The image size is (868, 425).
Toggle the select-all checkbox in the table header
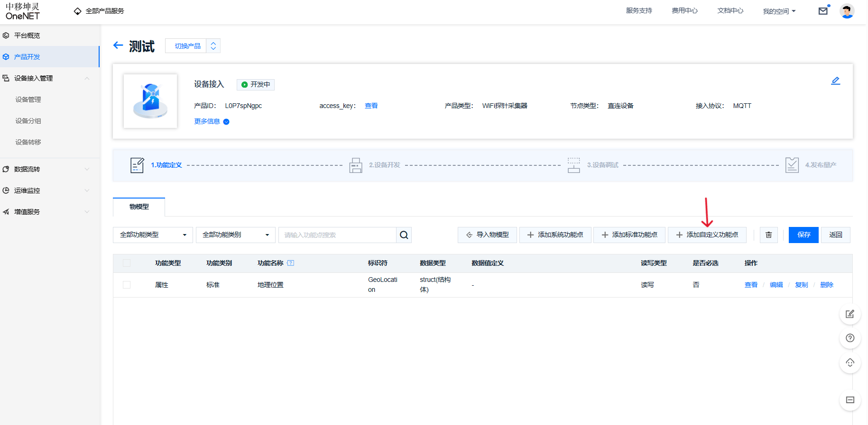[127, 263]
